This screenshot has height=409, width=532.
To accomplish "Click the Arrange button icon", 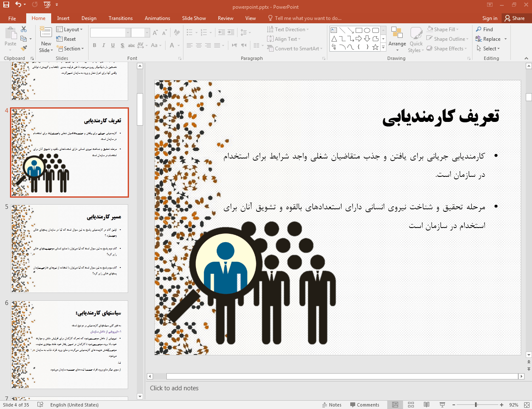I will coord(397,33).
